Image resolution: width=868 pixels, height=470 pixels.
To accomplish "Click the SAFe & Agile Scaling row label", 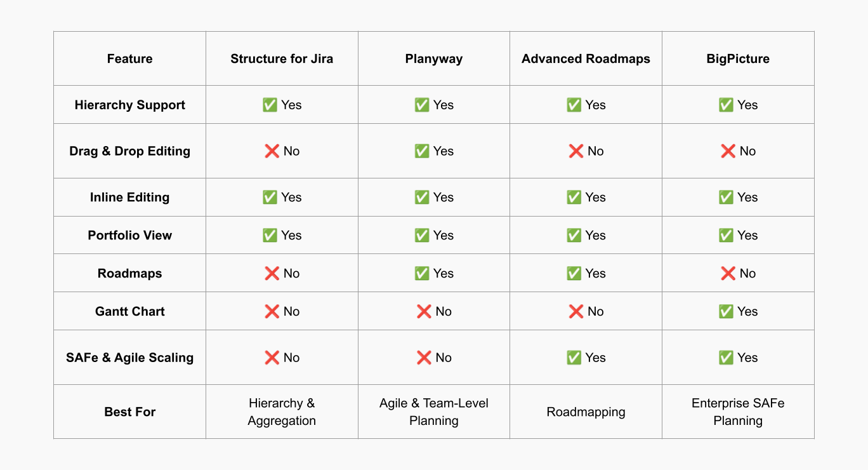I will tap(130, 358).
